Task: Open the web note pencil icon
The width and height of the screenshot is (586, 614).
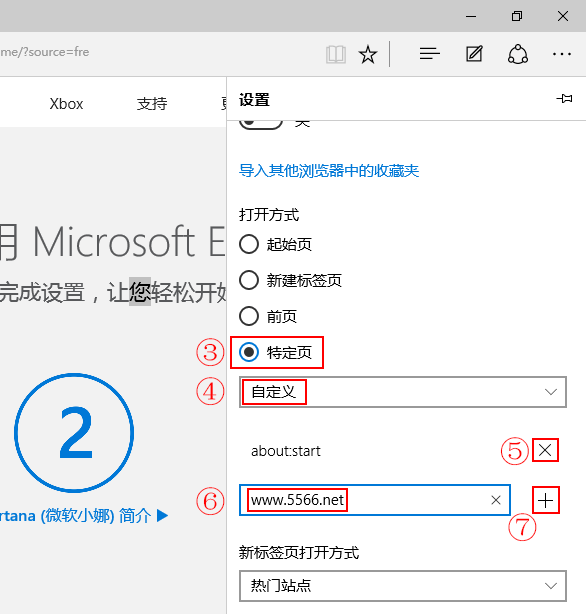Action: (x=474, y=54)
